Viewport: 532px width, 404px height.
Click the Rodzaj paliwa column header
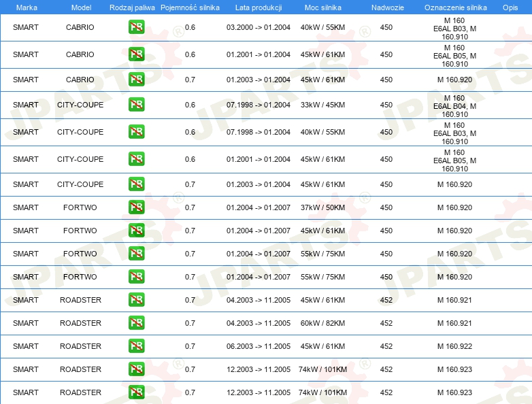[x=131, y=7]
